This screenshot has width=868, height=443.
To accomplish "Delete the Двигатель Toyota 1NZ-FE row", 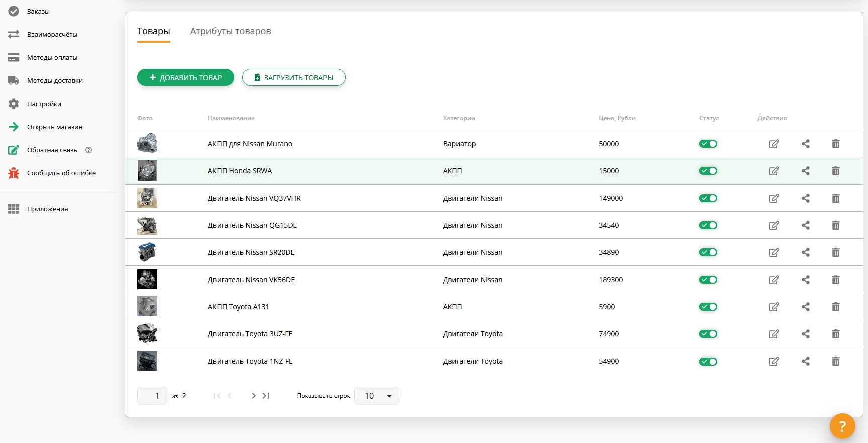I will [835, 361].
